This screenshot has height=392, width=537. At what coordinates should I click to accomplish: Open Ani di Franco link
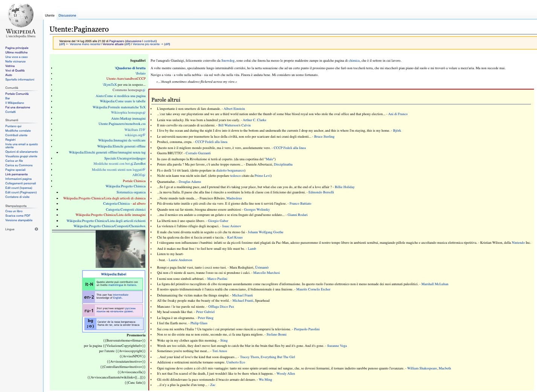[398, 114]
